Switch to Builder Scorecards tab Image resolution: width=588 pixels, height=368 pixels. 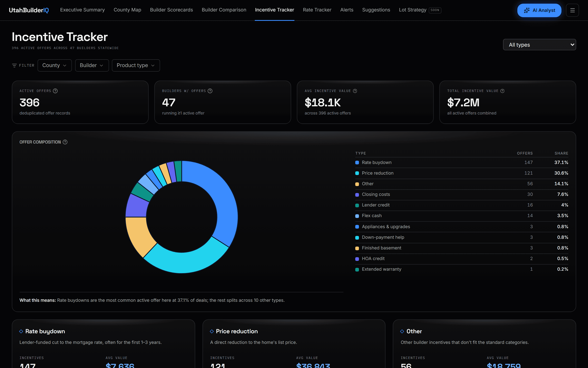[171, 10]
